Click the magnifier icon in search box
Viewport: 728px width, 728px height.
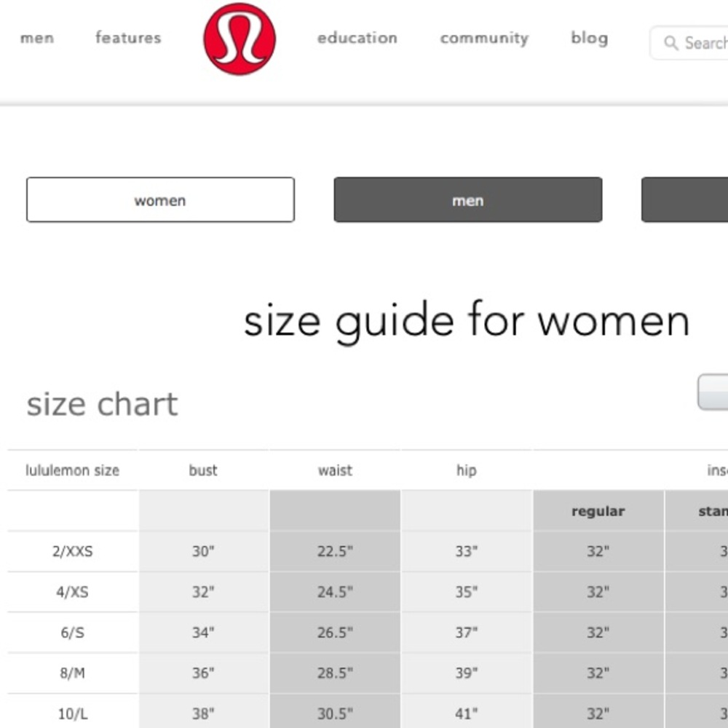pyautogui.click(x=671, y=43)
